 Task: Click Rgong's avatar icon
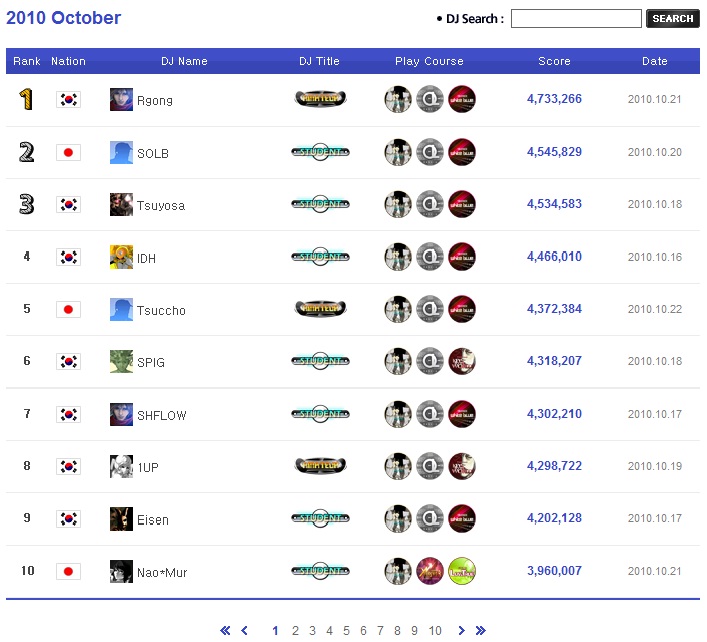121,99
